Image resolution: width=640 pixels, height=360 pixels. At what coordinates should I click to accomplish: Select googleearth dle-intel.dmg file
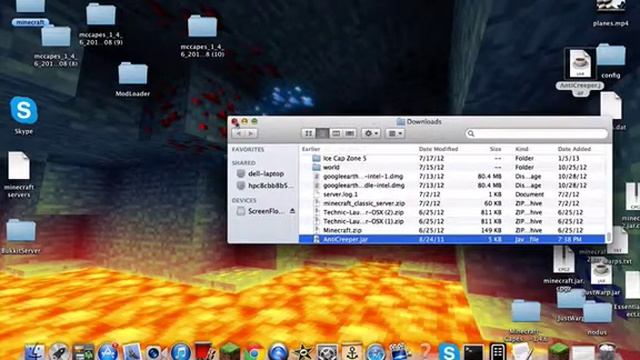pyautogui.click(x=452, y=185)
